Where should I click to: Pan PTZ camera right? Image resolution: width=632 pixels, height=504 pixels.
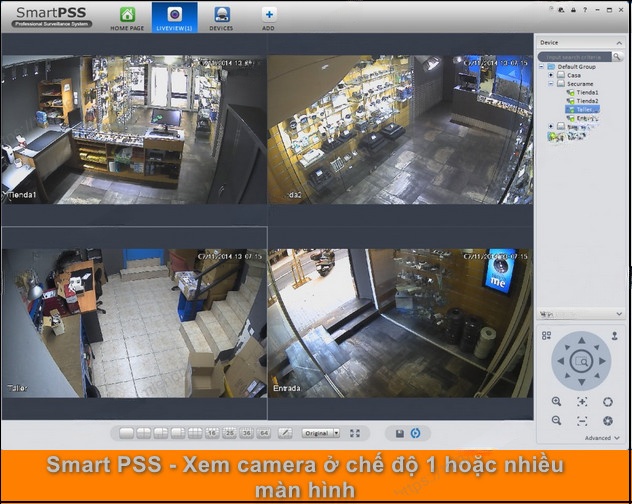tap(602, 361)
